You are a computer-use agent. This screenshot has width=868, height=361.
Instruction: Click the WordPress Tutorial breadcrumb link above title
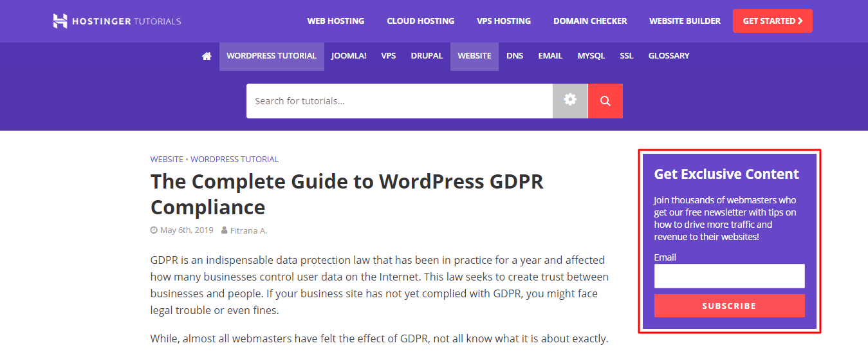pyautogui.click(x=235, y=159)
